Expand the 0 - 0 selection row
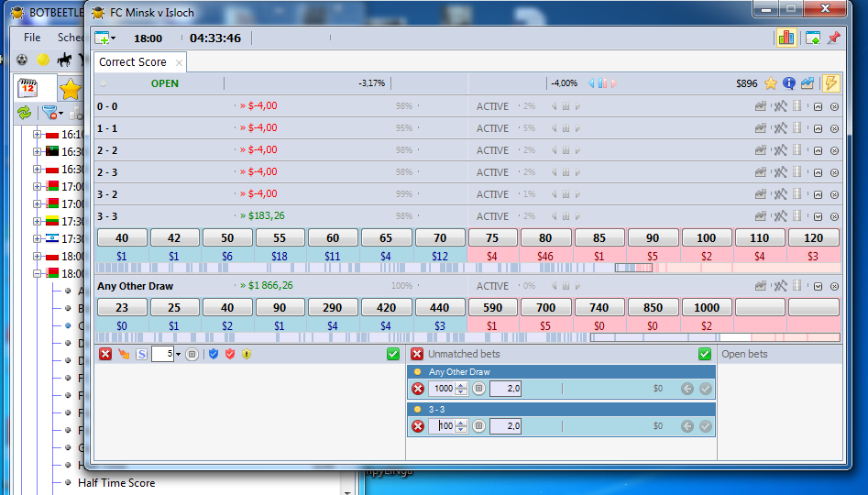 [x=818, y=107]
